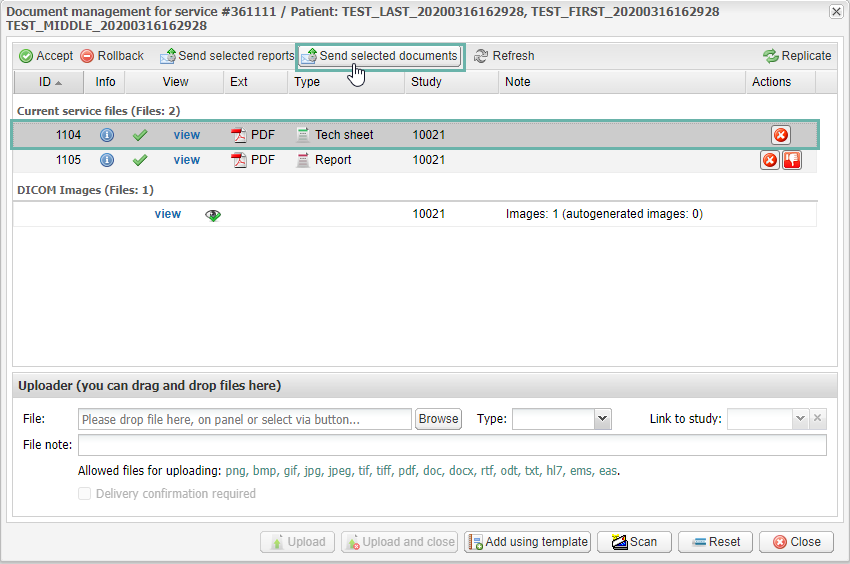This screenshot has width=850, height=564.
Task: Click the Accept toolbar button
Action: tap(46, 56)
